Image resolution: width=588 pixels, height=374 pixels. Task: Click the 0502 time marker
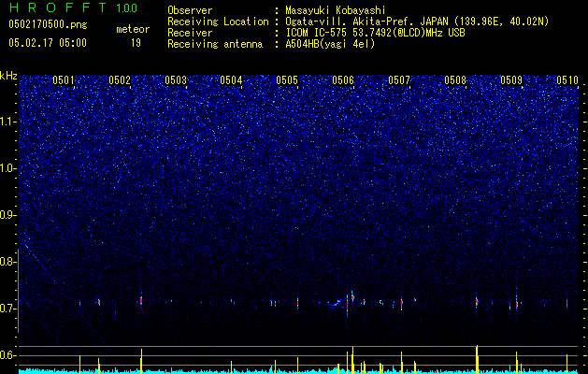click(120, 80)
